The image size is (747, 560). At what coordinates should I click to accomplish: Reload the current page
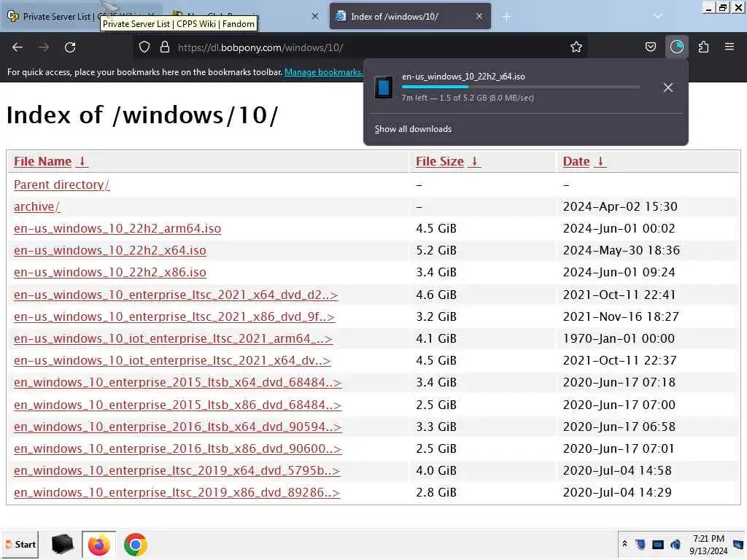[70, 47]
